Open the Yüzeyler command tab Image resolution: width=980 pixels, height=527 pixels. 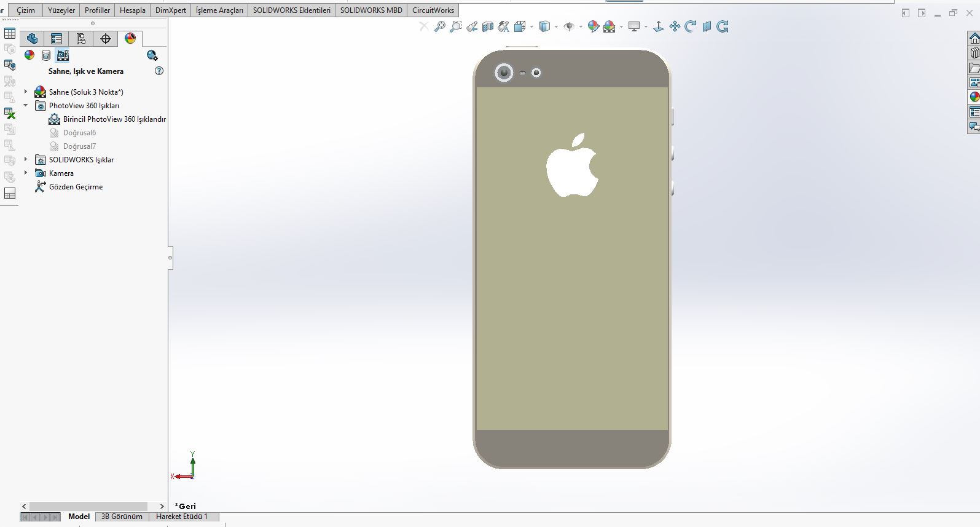[61, 10]
